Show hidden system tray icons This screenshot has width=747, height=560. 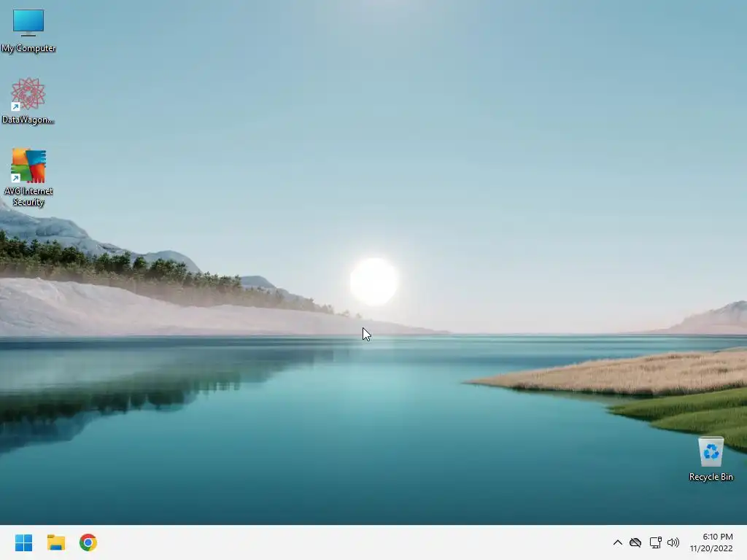coord(617,542)
